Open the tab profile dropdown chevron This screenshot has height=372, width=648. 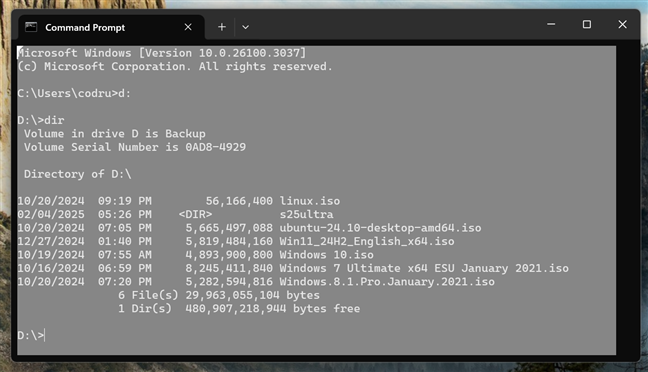coord(245,27)
